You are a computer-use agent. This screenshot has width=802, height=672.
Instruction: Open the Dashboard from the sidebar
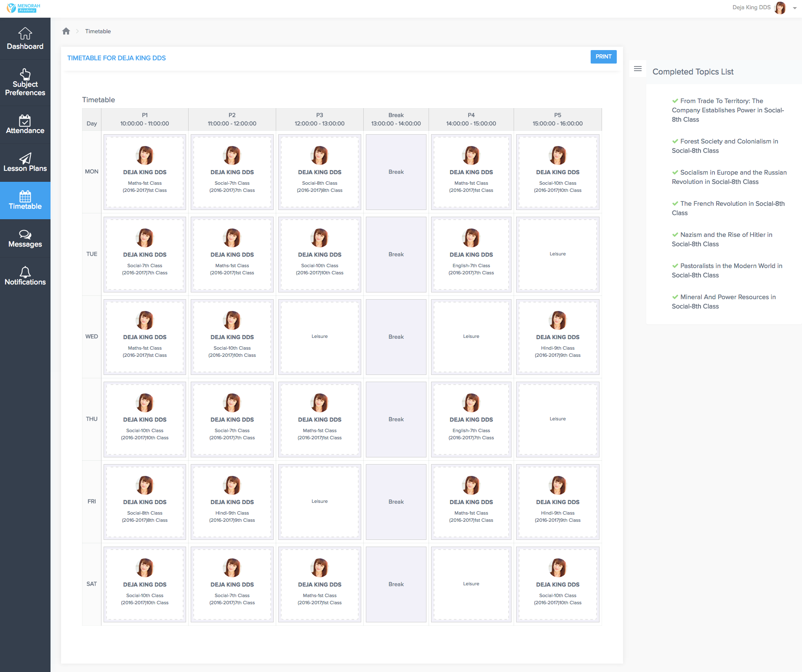click(25, 39)
